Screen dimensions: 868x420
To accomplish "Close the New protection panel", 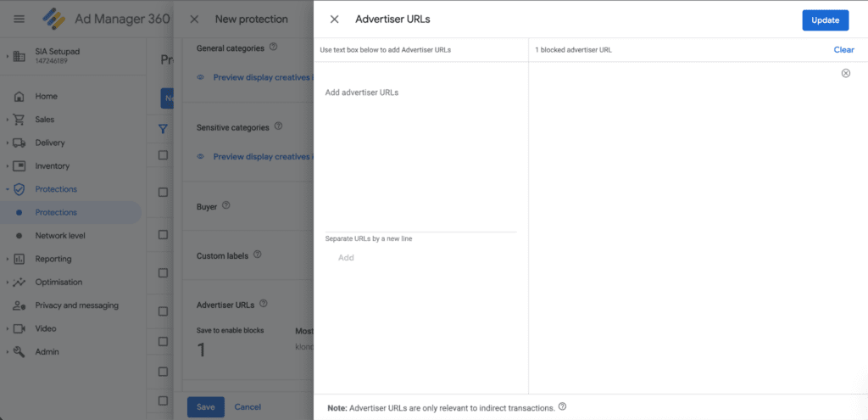I will click(194, 19).
